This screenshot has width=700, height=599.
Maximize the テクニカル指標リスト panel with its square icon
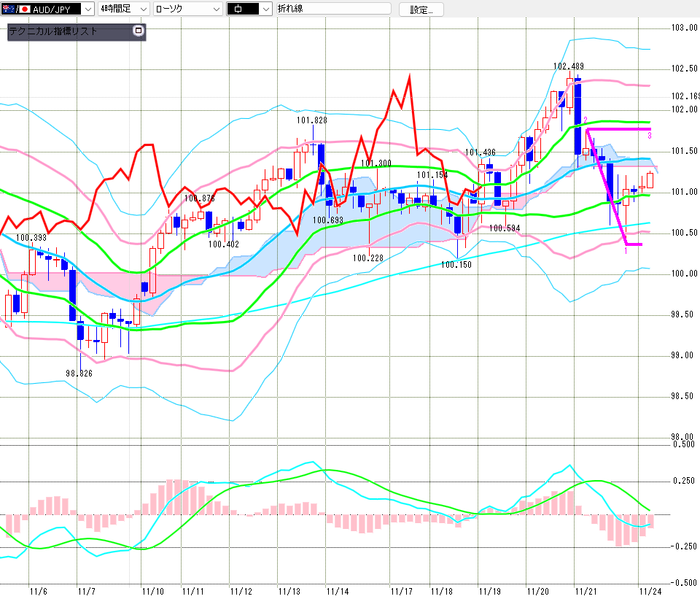139,31
